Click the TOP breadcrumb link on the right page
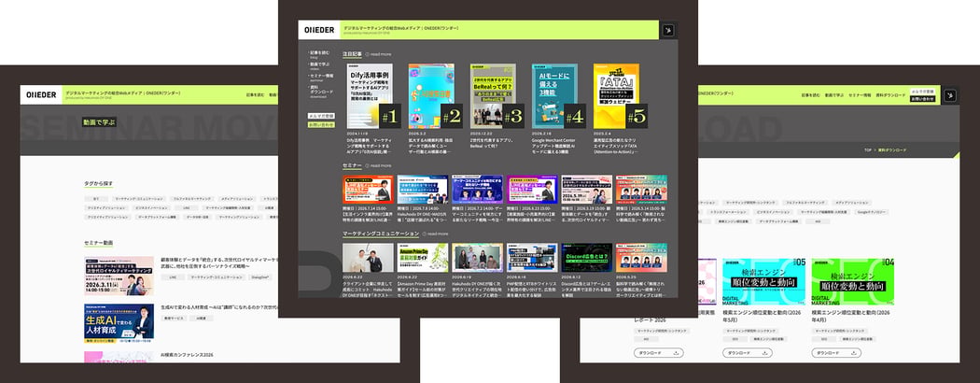 867,150
